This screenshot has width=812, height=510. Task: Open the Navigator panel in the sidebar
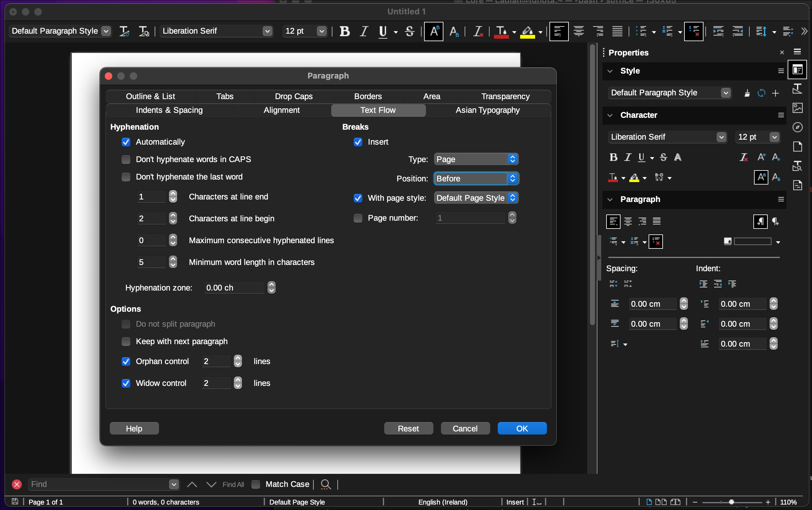click(x=798, y=127)
